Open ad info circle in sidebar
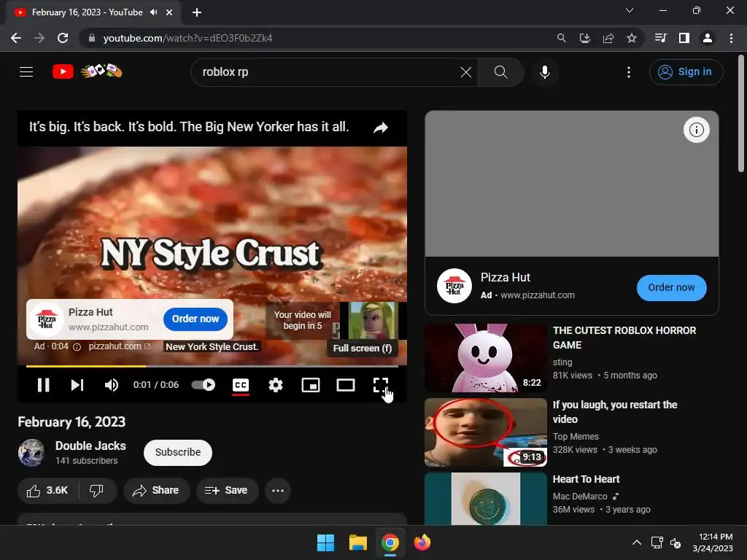 [x=697, y=130]
